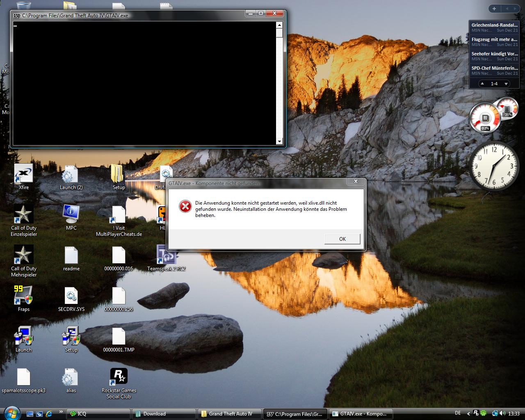
Task: Open Rockstar Games Social Club icon
Action: pos(119,377)
